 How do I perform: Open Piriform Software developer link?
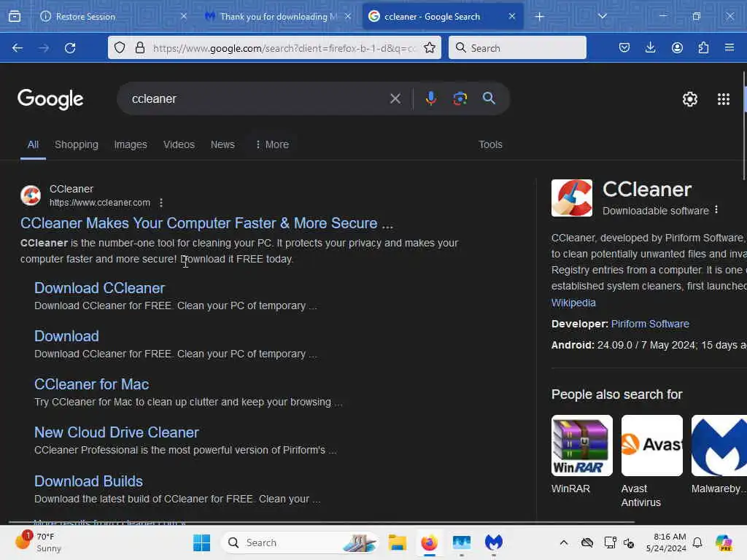tap(650, 324)
